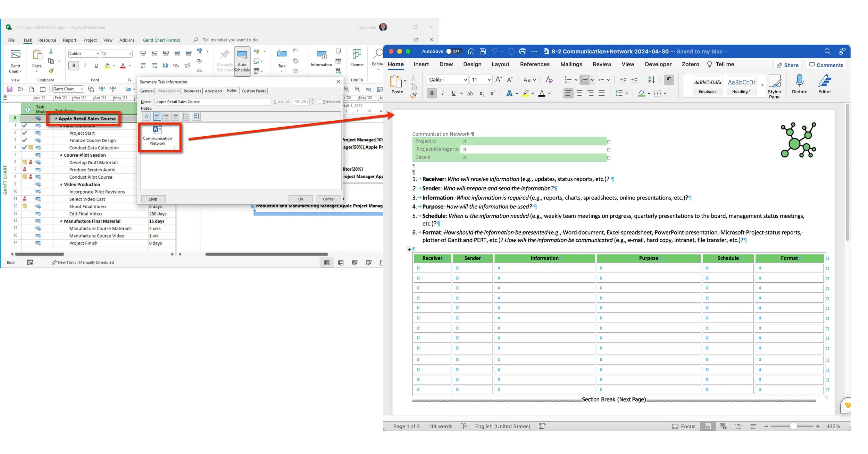Image resolution: width=868 pixels, height=454 pixels.
Task: Click Superscript in the Word ribbon
Action: pyautogui.click(x=493, y=93)
